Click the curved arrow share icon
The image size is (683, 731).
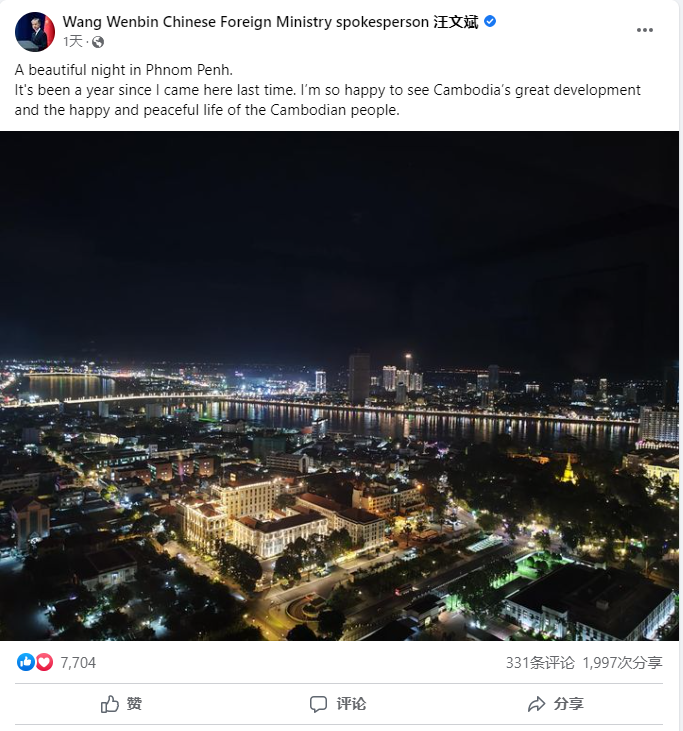click(537, 704)
